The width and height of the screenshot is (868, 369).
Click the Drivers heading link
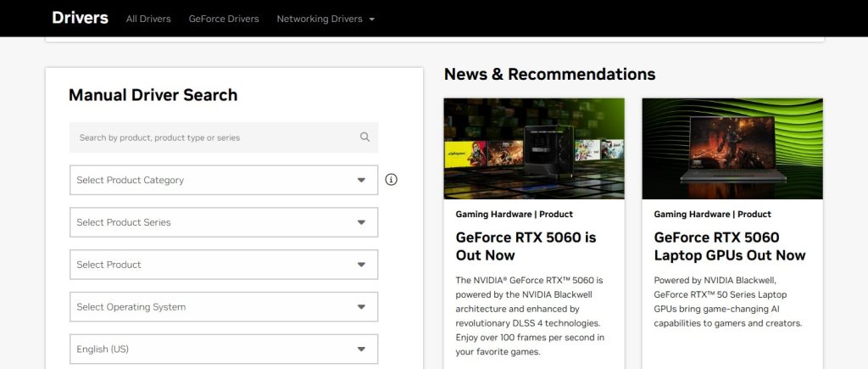pyautogui.click(x=81, y=18)
